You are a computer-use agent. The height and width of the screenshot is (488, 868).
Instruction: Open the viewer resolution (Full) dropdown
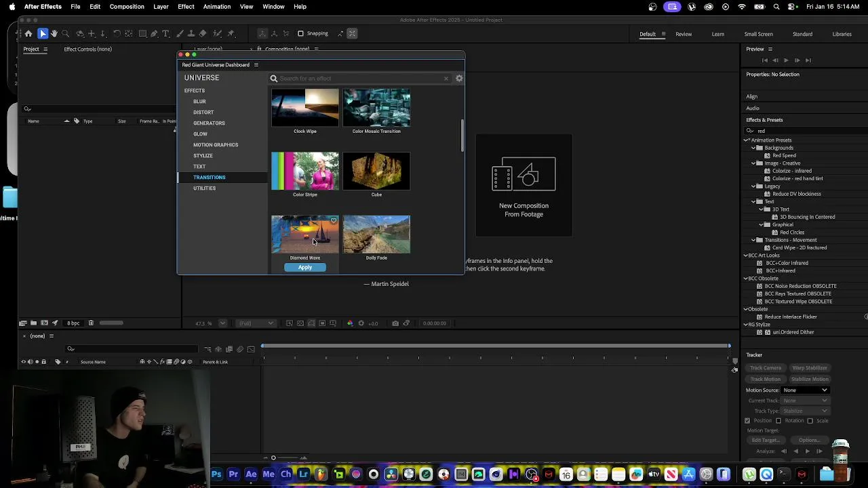point(256,323)
